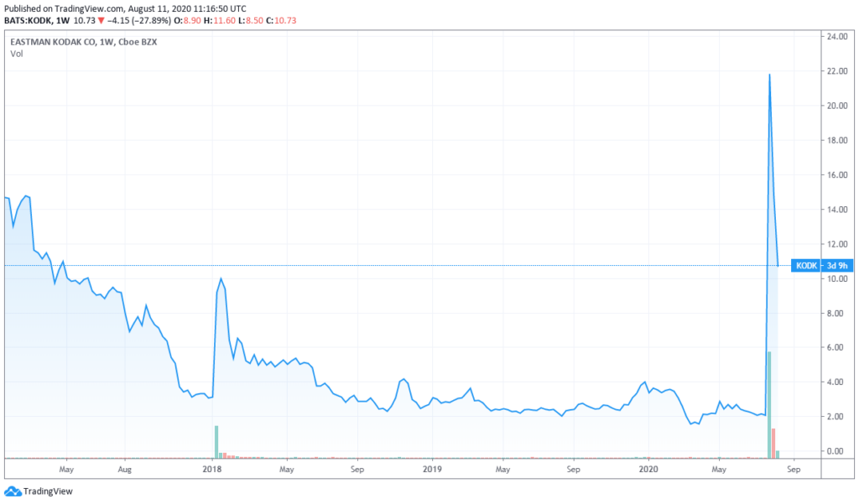Click the 16.00 price axis label
The width and height of the screenshot is (859, 504).
point(837,174)
